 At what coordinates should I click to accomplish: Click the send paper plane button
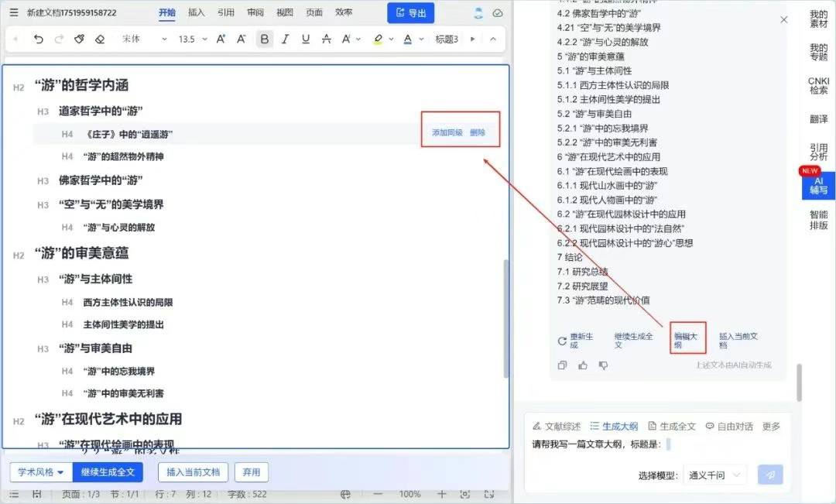point(770,475)
